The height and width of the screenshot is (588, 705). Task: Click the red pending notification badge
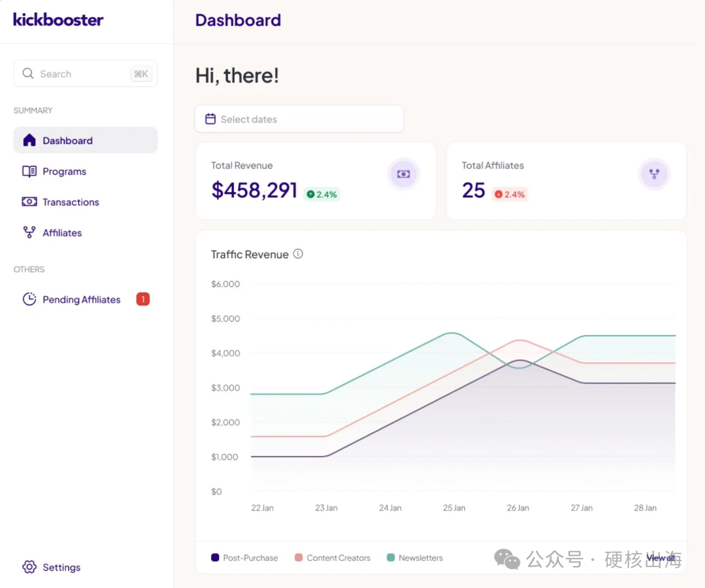(143, 299)
